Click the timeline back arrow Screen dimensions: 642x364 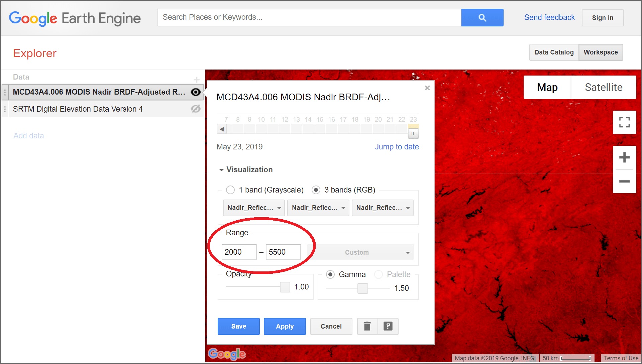point(222,129)
